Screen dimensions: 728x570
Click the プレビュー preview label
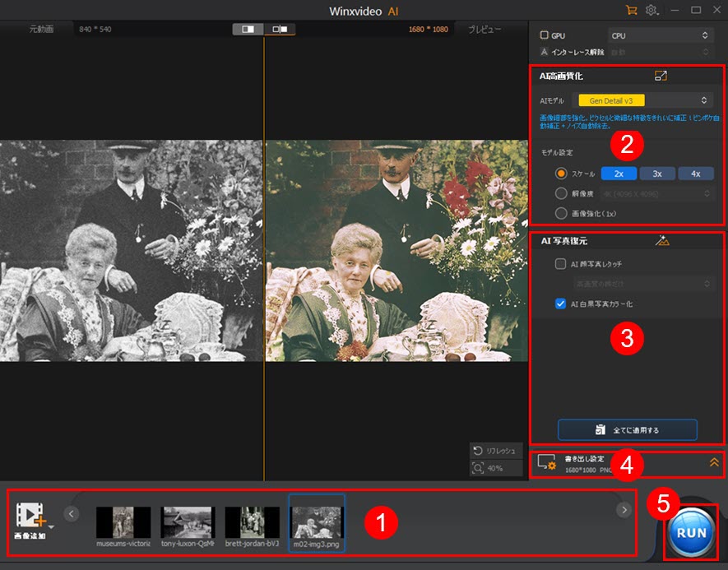click(x=485, y=30)
